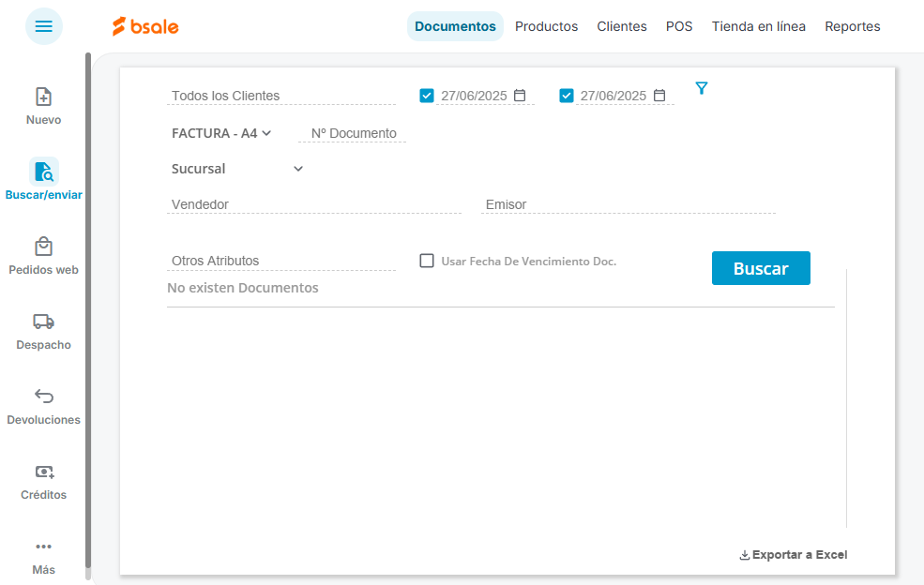Click the bsale logo

click(145, 26)
